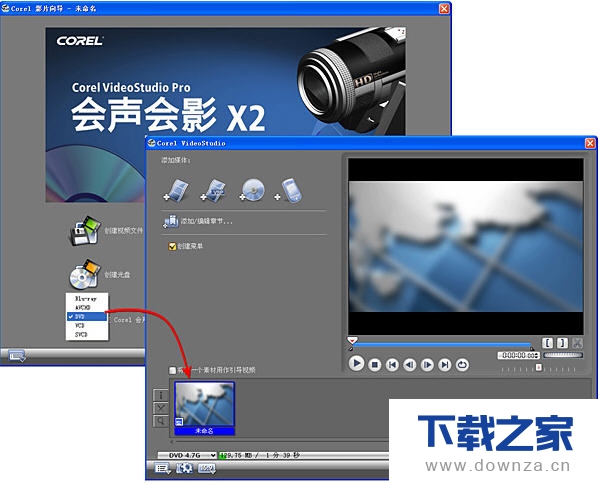Close the Corel movie wizard window
Image resolution: width=599 pixels, height=484 pixels.
click(x=444, y=8)
